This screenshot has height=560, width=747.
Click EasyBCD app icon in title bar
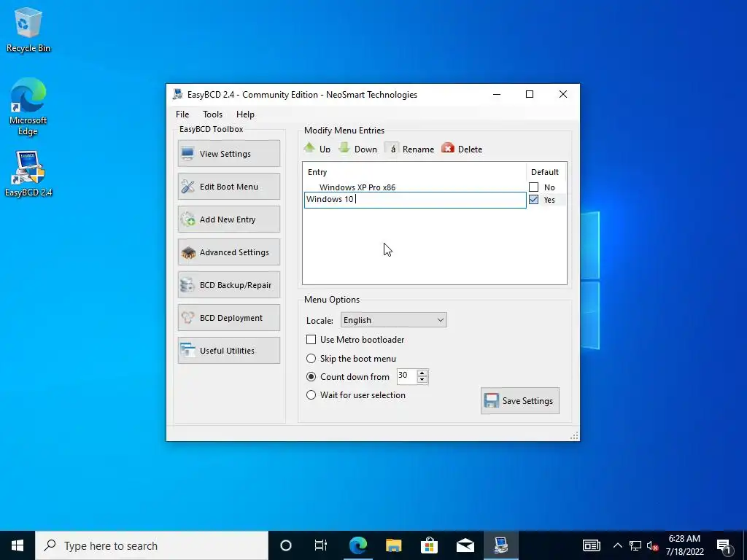[178, 94]
